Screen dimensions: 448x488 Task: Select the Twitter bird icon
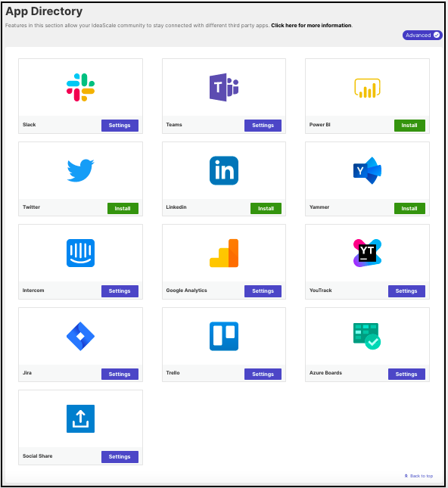(81, 170)
